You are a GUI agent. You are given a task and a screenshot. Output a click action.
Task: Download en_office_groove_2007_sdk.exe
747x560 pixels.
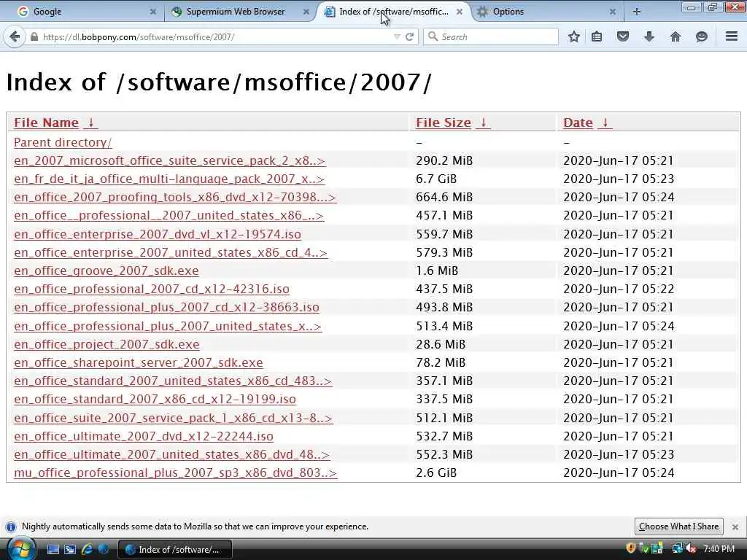(x=107, y=271)
